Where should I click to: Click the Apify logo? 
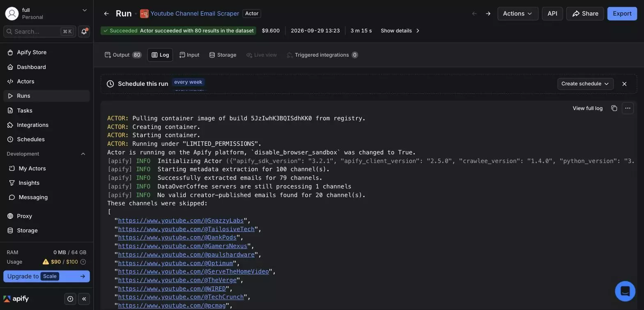[16, 299]
